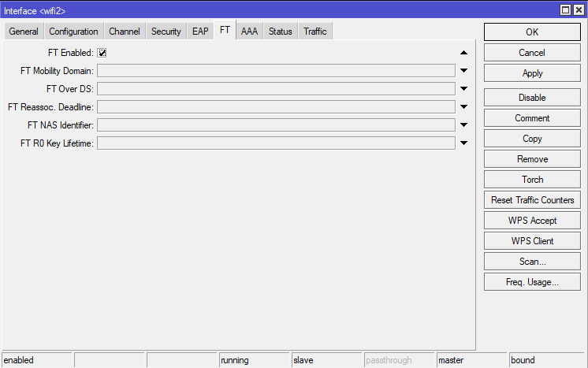The image size is (588, 368).
Task: Open the Freq. Usage tool
Action: click(532, 282)
